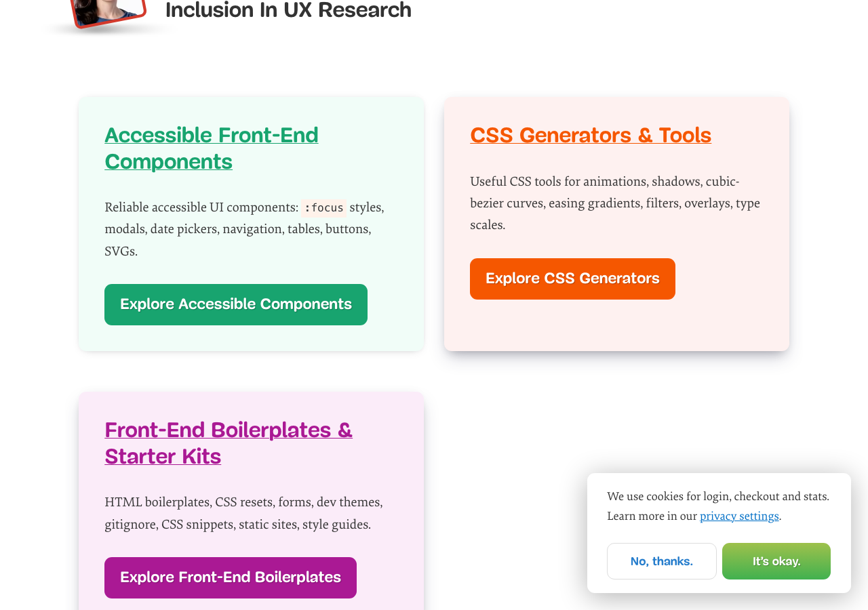Open Front-End Boilerplates & Starter Kits link
868x610 pixels.
(229, 443)
